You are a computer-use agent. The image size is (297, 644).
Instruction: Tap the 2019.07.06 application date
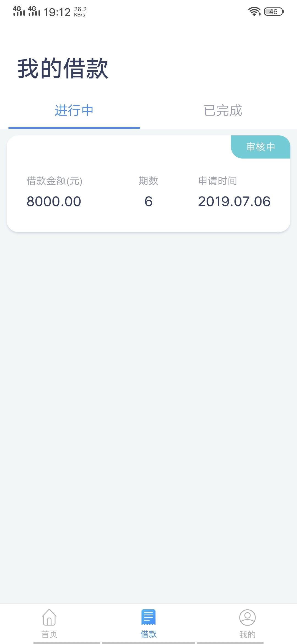pos(234,201)
